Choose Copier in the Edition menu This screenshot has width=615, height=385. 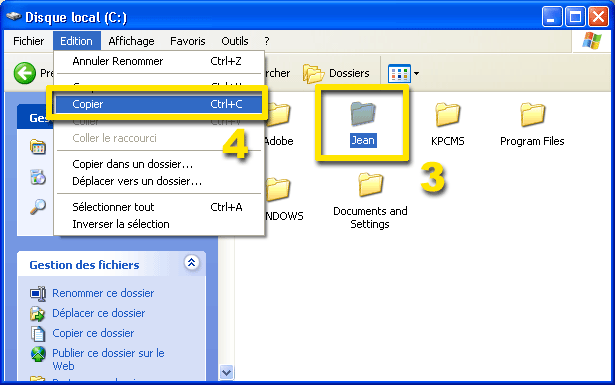159,104
